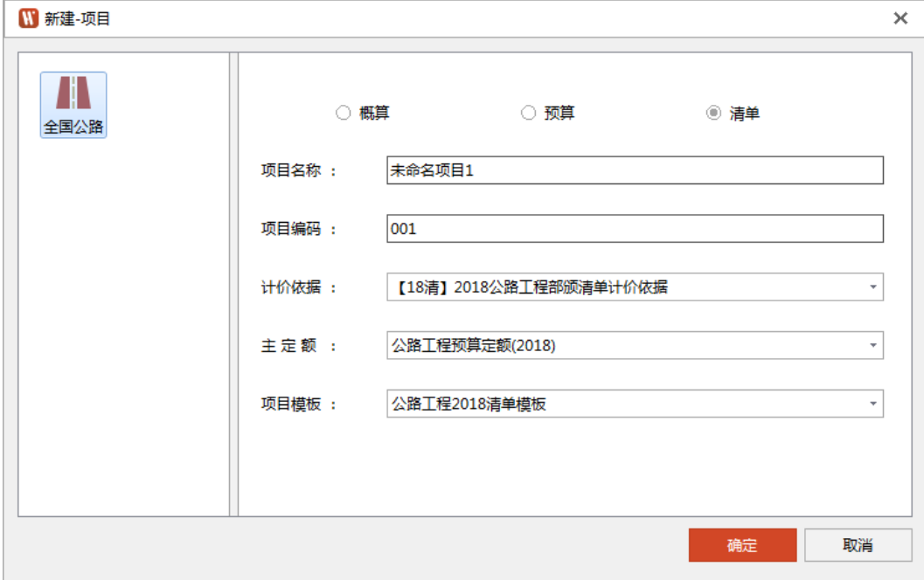Click the 项目名称 field label
Screen dimensions: 924x580
click(x=291, y=170)
